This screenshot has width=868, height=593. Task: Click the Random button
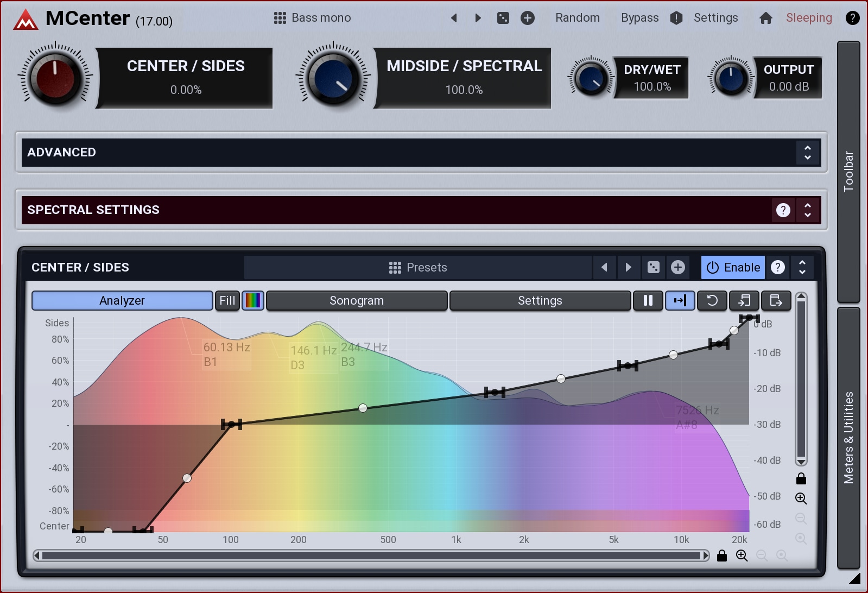tap(577, 18)
